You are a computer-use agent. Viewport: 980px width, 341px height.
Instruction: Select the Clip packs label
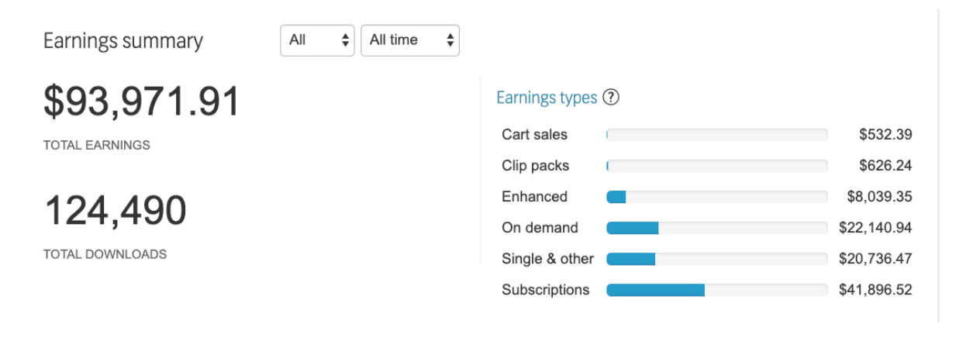(535, 166)
